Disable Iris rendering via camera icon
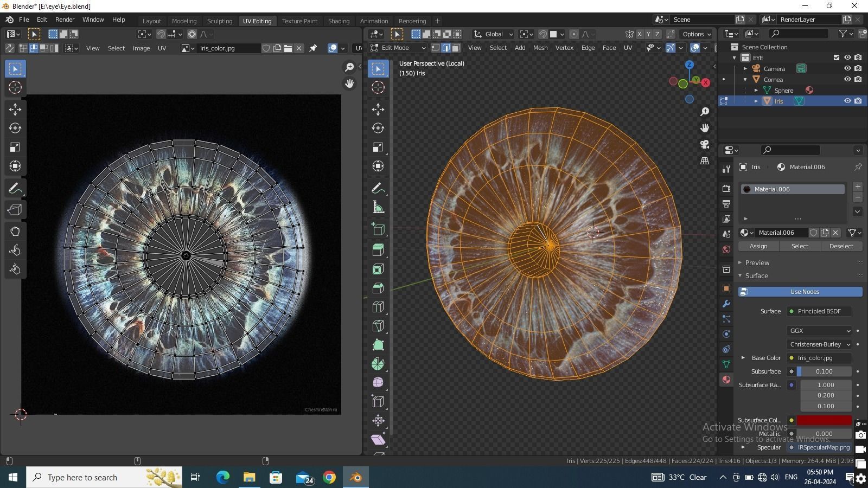Screen dimensions: 868x488 tap(858, 101)
